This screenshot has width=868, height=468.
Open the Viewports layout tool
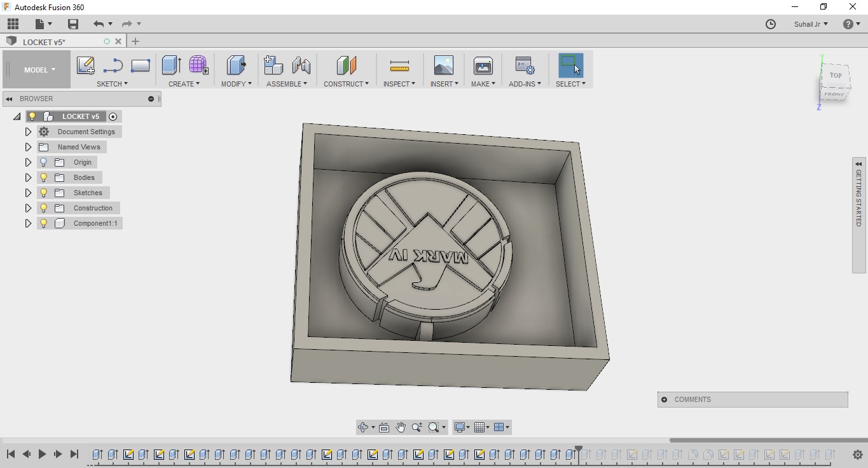point(499,427)
